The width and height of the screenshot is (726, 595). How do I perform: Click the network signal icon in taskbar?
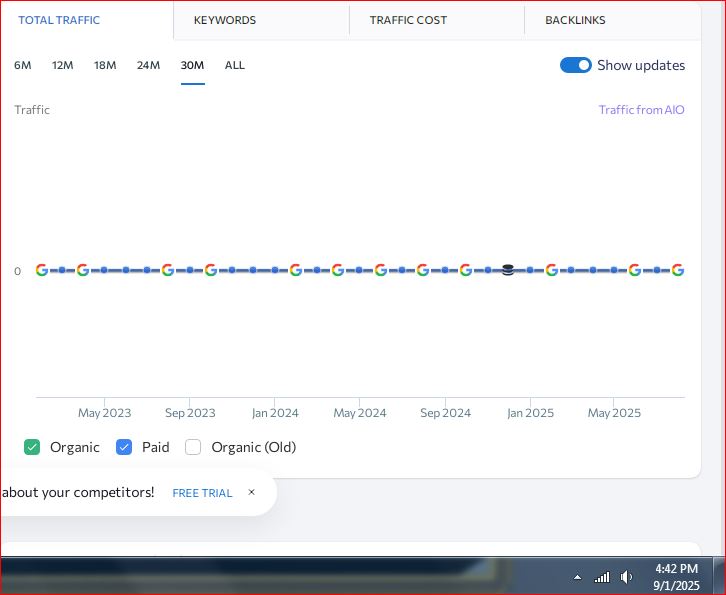pyautogui.click(x=602, y=577)
